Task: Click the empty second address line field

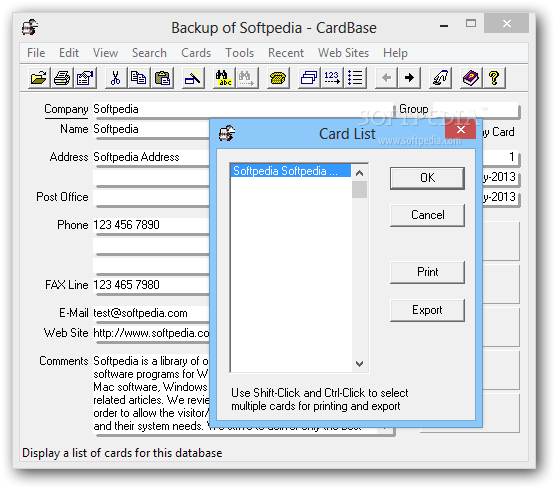Action: pos(151,177)
